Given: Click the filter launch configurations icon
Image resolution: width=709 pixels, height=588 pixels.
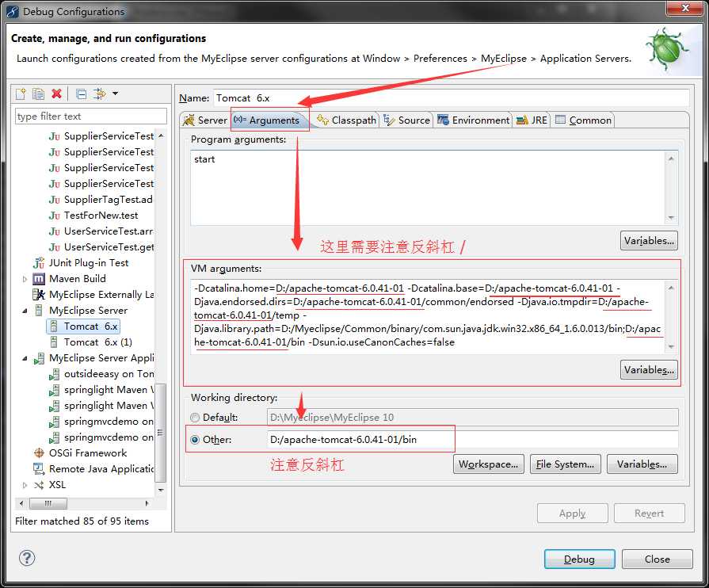Looking at the screenshot, I should click(x=99, y=94).
